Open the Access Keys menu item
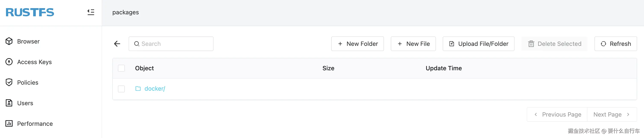644x138 pixels. [x=35, y=62]
